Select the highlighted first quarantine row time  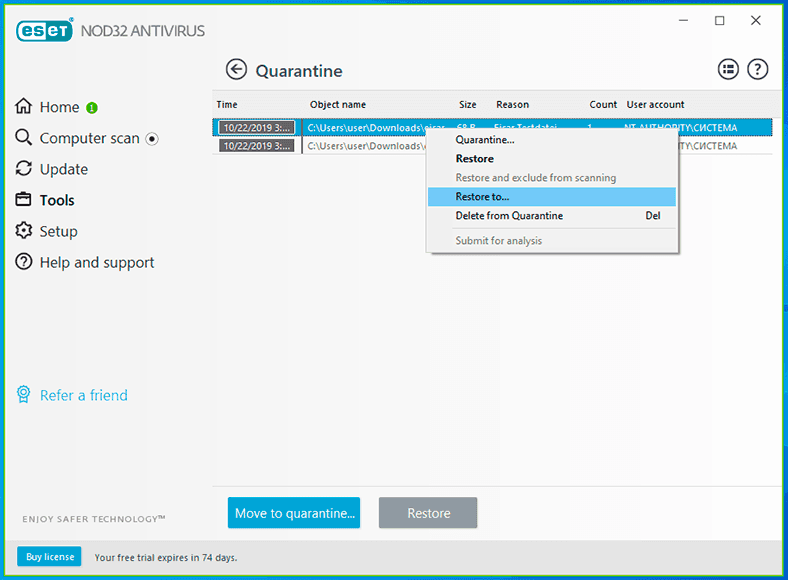tap(257, 128)
